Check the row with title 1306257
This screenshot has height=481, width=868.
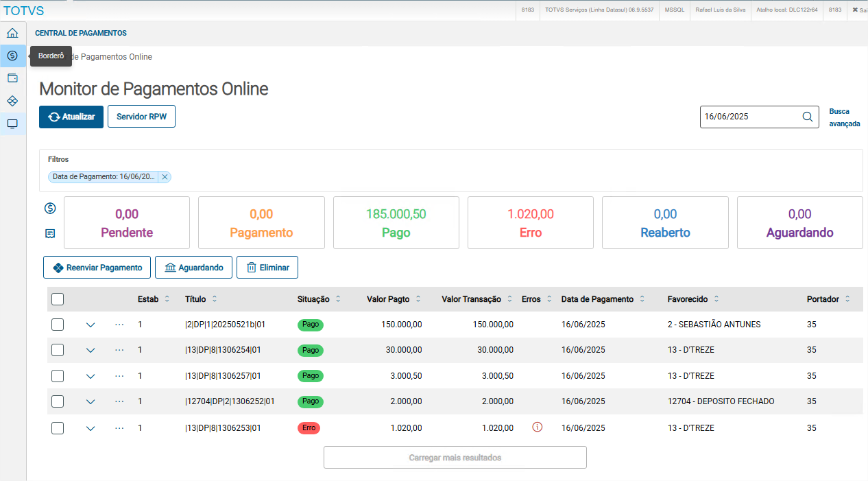pyautogui.click(x=58, y=376)
